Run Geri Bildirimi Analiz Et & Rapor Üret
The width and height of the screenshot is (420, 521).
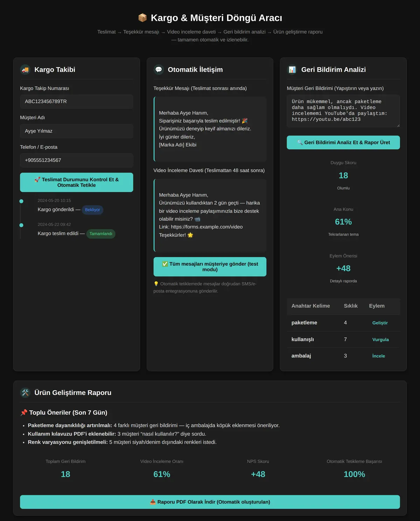(x=343, y=143)
